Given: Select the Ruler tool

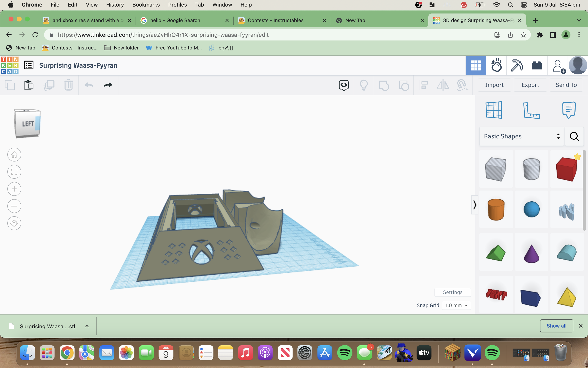Looking at the screenshot, I should click(x=531, y=110).
